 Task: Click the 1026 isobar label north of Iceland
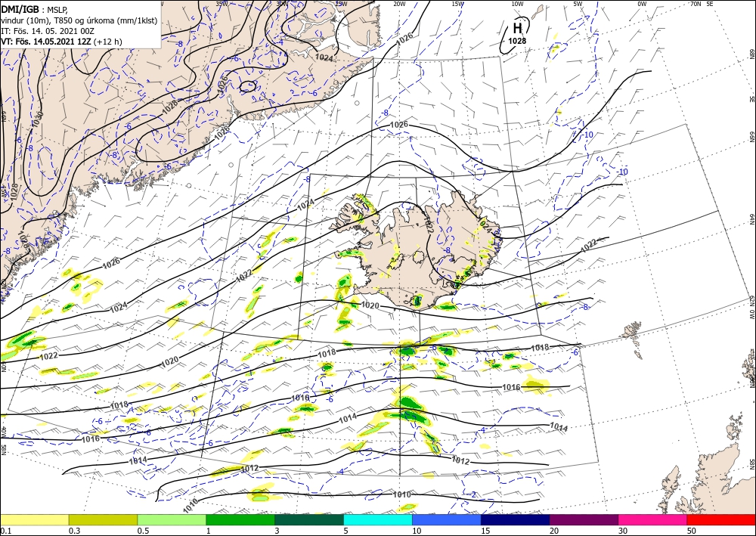(x=398, y=124)
